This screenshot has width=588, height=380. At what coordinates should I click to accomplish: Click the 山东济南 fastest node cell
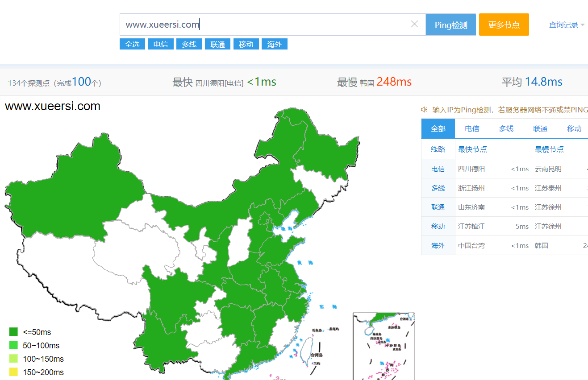471,207
